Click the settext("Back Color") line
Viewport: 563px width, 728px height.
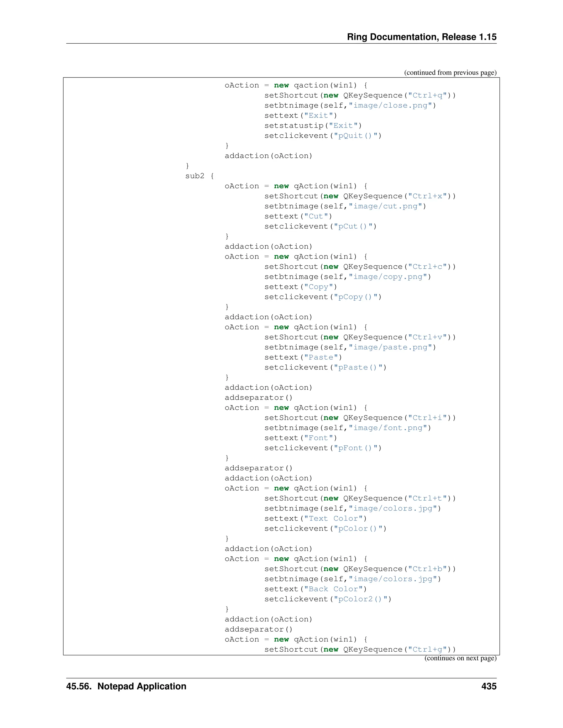[x=315, y=589]
